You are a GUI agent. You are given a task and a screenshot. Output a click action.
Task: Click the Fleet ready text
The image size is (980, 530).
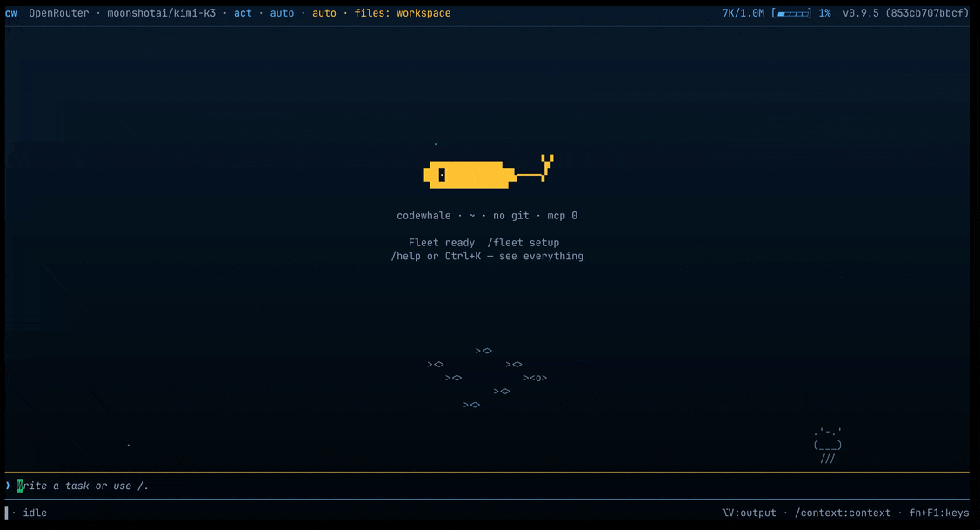pyautogui.click(x=442, y=243)
